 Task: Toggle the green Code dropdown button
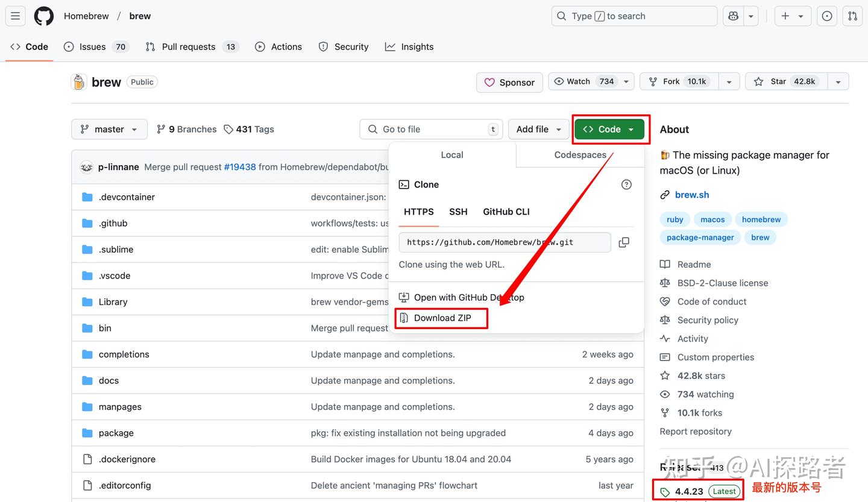tap(609, 129)
